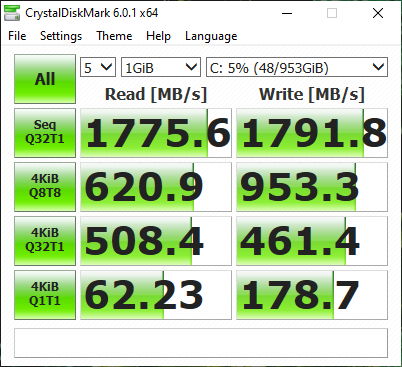Minimize the CrystalDiskMark window
Screen dimensions: 402x367
point(287,13)
